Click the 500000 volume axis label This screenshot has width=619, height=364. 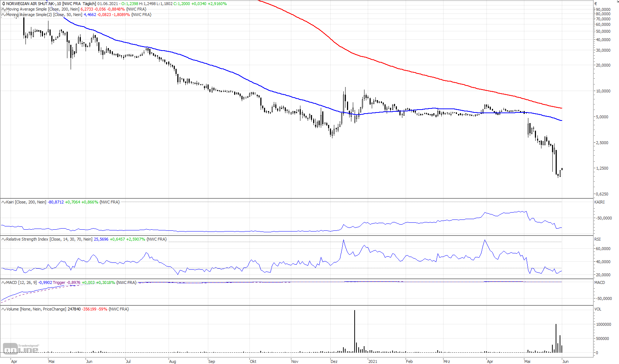point(602,339)
